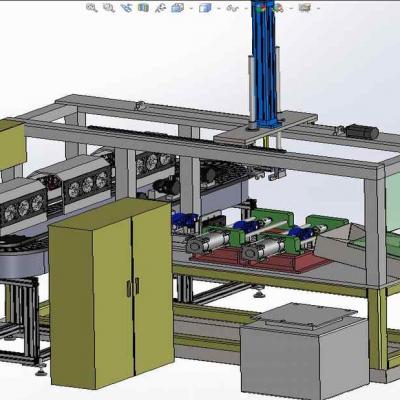Expand the Hide/Show Items dropdown arrow
Image resolution: width=400 pixels, height=400 pixels.
tap(246, 8)
